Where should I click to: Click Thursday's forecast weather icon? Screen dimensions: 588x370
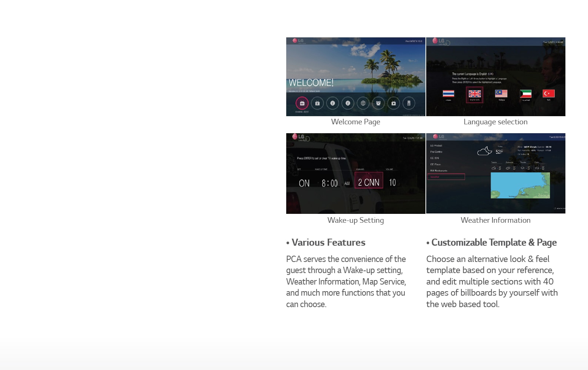pos(522,168)
